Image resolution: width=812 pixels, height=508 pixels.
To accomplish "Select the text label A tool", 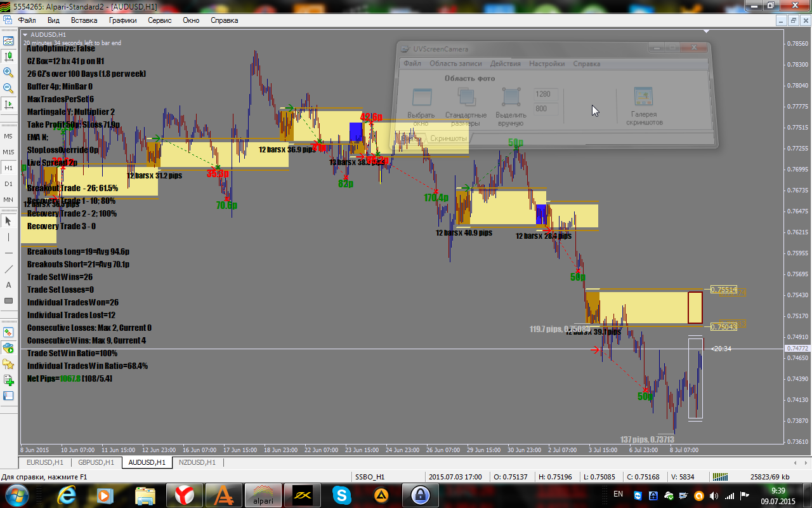I will 8,284.
